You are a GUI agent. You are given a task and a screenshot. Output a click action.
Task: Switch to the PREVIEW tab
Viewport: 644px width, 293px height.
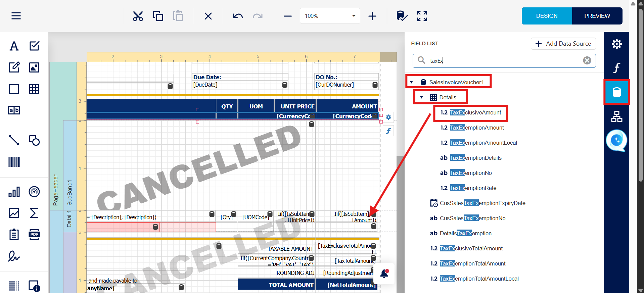click(597, 16)
